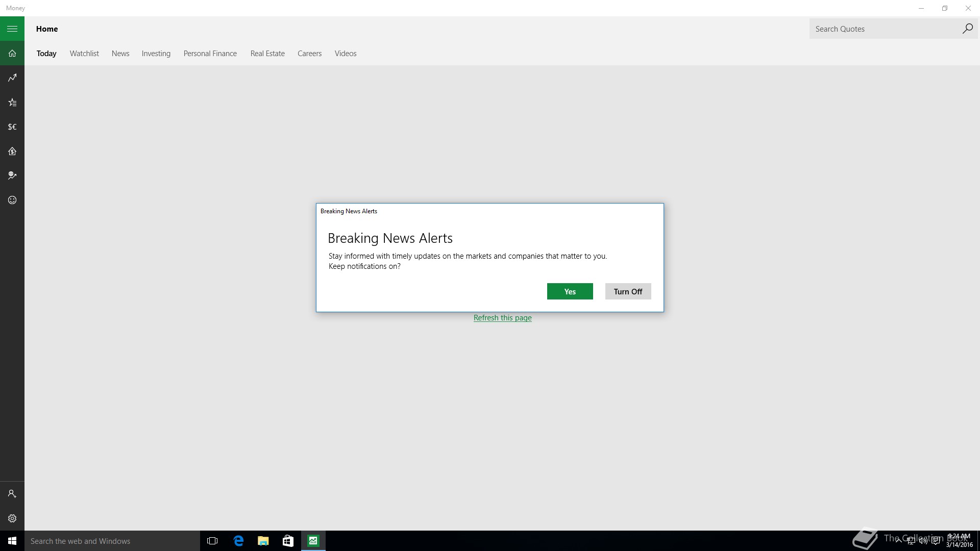Open the Currencies sidebar icon

point(12,127)
